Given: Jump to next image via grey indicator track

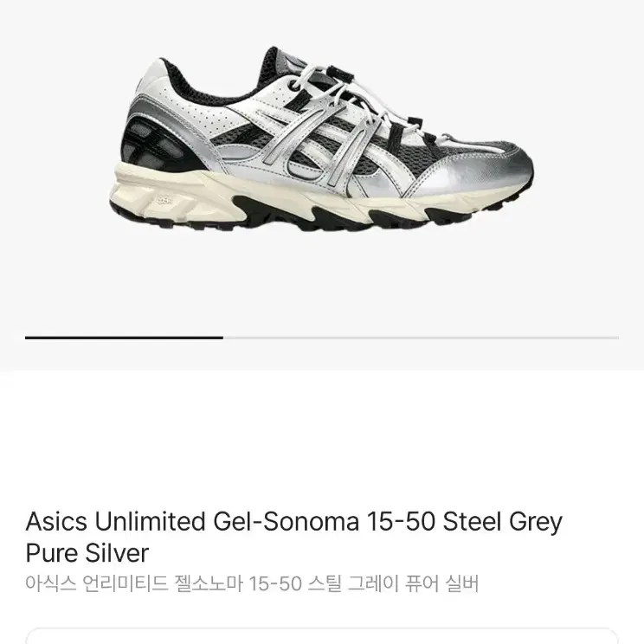Looking at the screenshot, I should pyautogui.click(x=421, y=338).
